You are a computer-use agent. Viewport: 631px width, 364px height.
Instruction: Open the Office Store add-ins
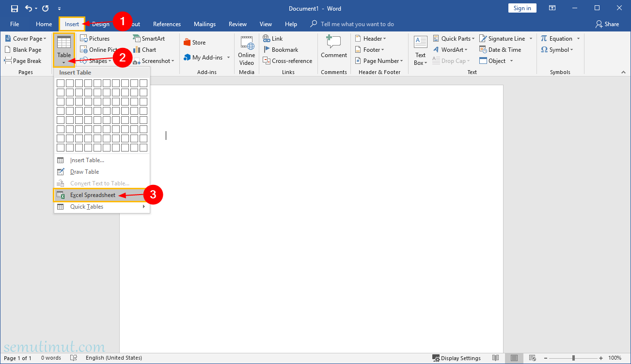click(195, 43)
